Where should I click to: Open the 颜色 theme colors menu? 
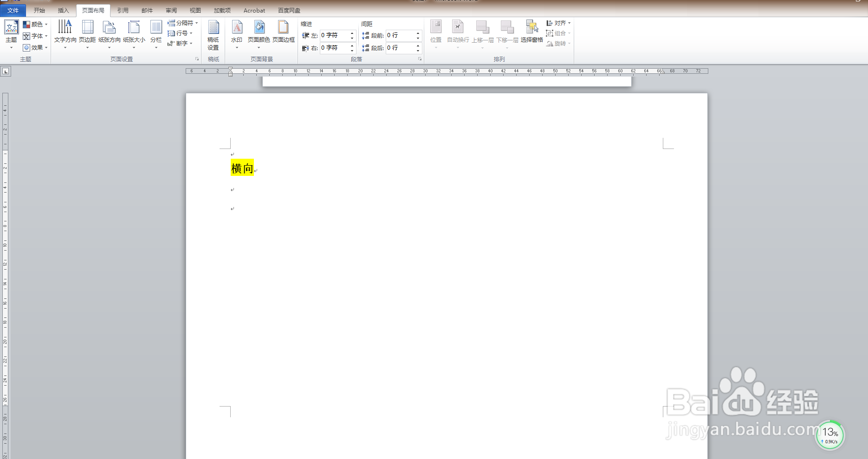point(35,24)
